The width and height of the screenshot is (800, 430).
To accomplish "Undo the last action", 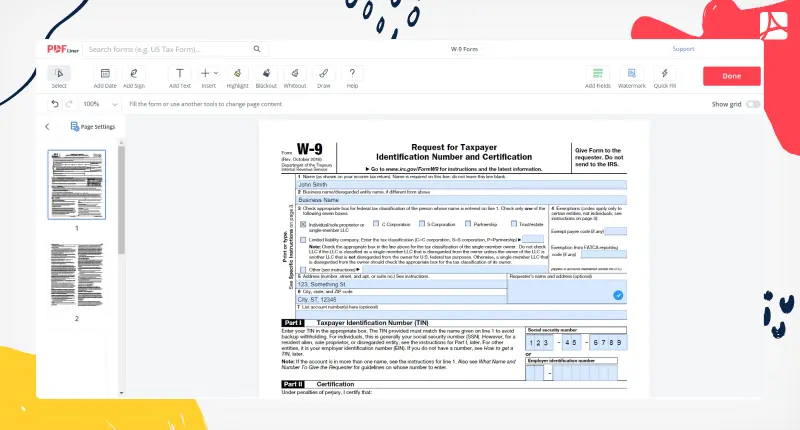I will click(55, 104).
